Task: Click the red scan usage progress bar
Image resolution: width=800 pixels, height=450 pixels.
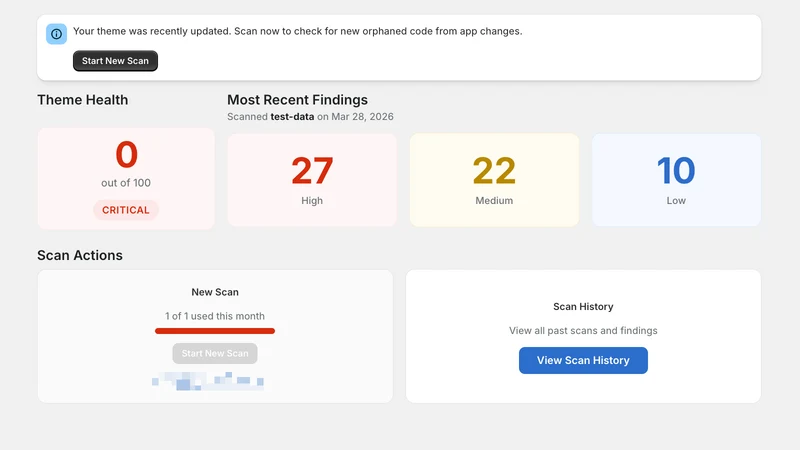Action: 215,331
